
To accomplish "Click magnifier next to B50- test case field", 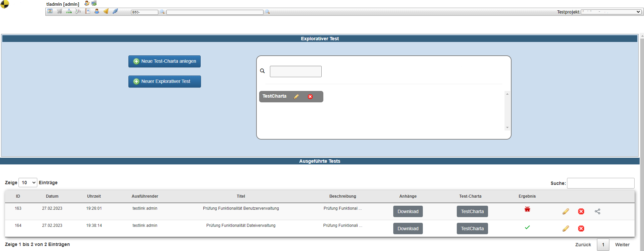I will (x=162, y=12).
